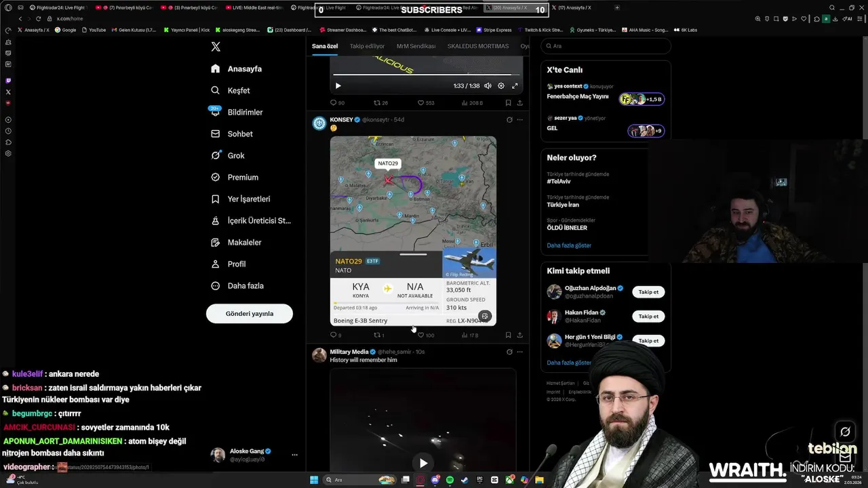Bookmark the top video post
868x488 pixels.
click(508, 103)
